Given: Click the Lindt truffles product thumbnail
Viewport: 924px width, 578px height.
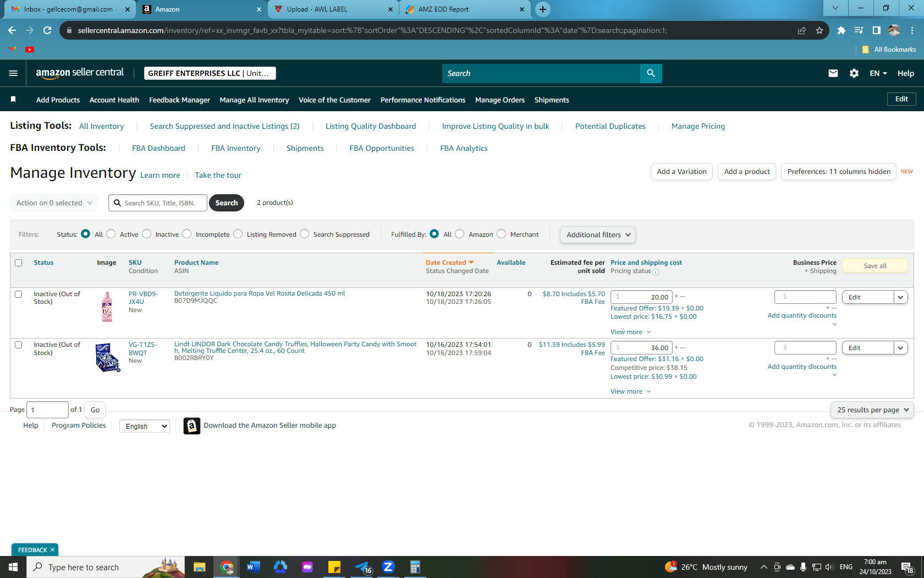Looking at the screenshot, I should pos(107,357).
